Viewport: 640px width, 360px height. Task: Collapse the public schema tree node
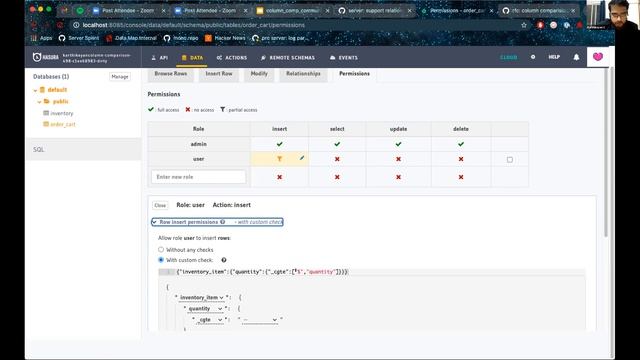click(40, 102)
